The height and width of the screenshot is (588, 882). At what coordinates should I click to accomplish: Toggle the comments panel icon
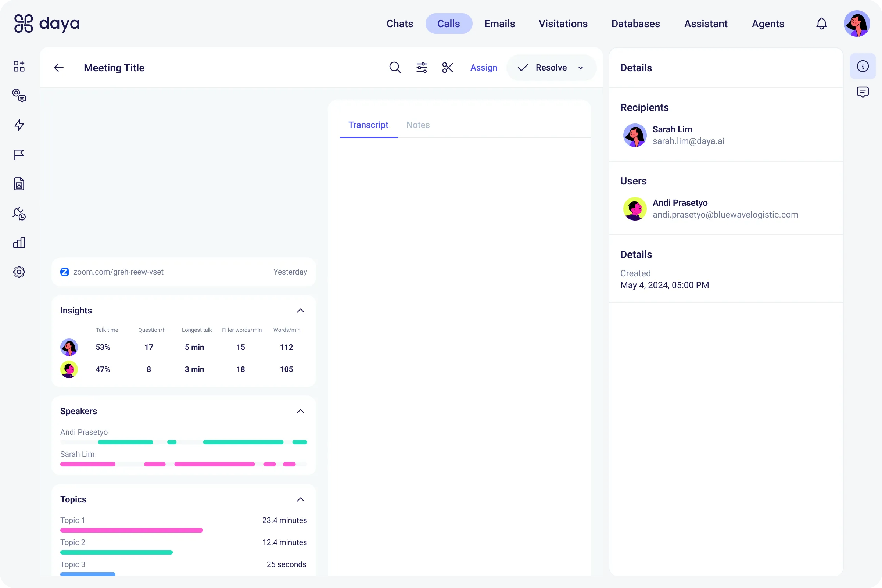863,92
